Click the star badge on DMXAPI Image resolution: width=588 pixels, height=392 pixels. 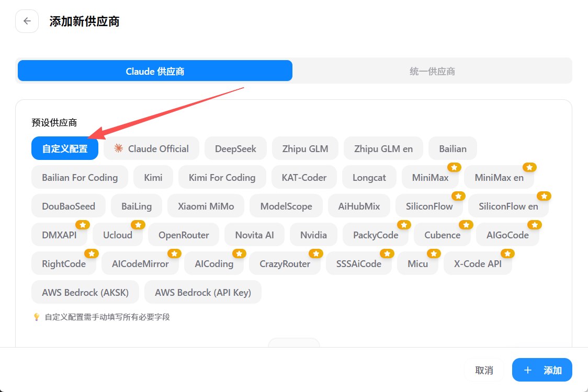click(x=83, y=225)
